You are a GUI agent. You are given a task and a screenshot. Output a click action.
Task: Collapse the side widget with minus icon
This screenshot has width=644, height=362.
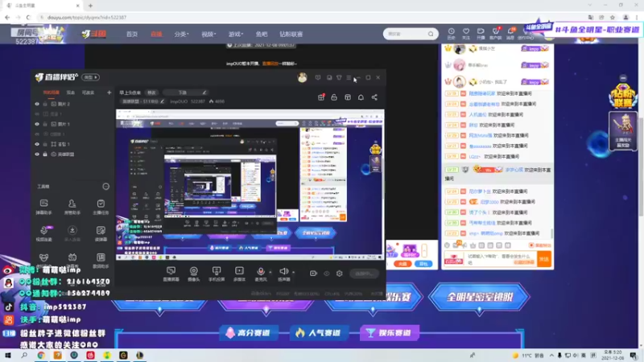pos(623,78)
